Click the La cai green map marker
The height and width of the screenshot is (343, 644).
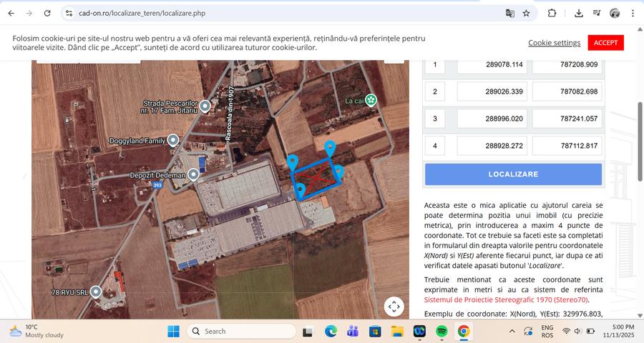371,100
